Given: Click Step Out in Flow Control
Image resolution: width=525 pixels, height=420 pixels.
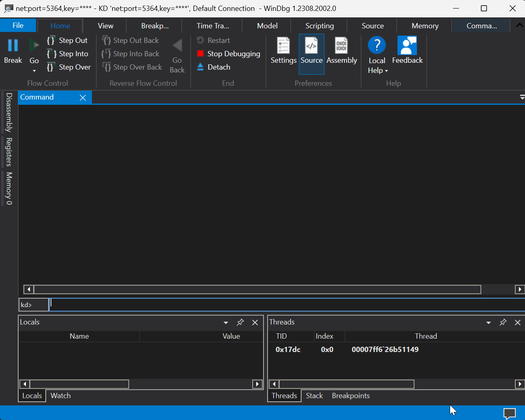Looking at the screenshot, I should 67,40.
